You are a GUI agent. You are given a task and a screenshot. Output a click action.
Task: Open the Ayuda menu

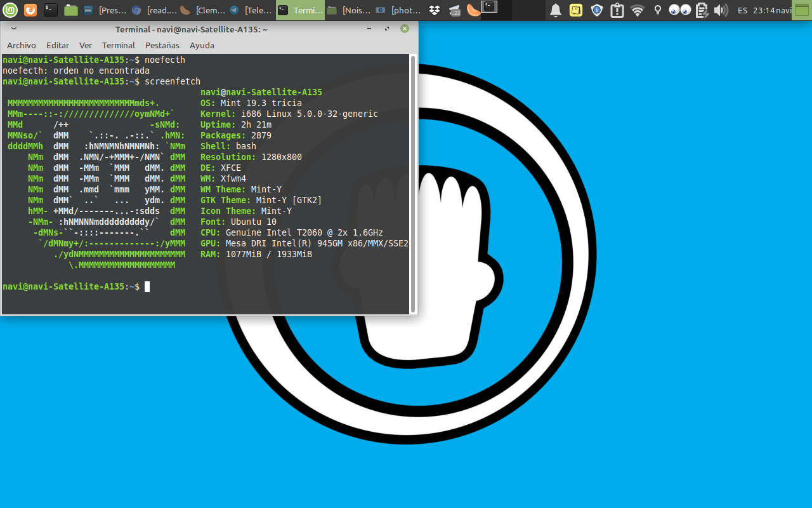click(202, 45)
